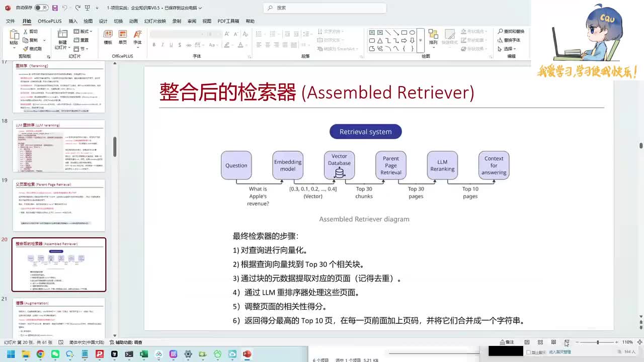Select the Arrow line shape in the gallery
This screenshot has height=362, width=644.
point(396,33)
